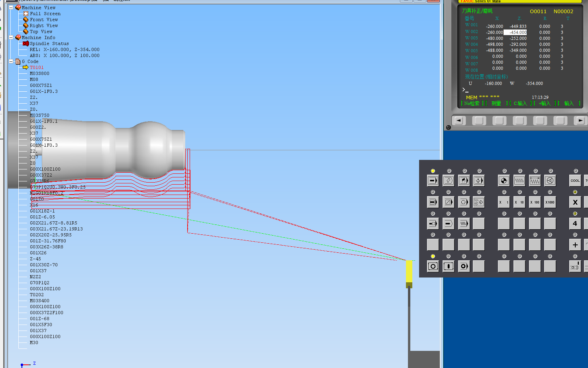Viewport: 588px width, 368px height.
Task: Click the Machine Info folder icon
Action: (x=18, y=37)
